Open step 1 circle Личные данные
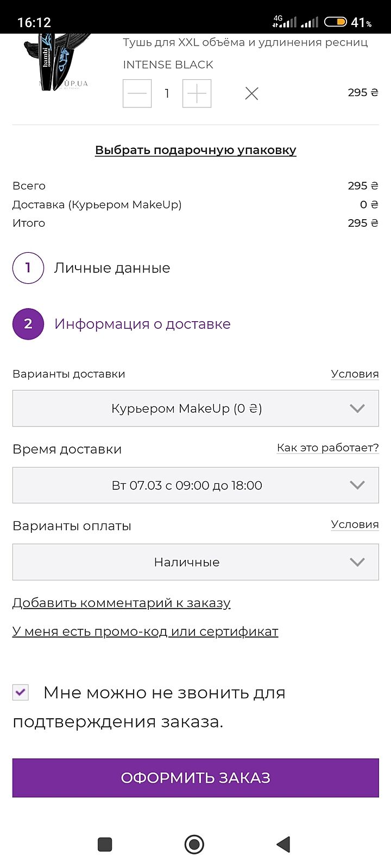Screen dimensions: 391x868 [x=28, y=268]
